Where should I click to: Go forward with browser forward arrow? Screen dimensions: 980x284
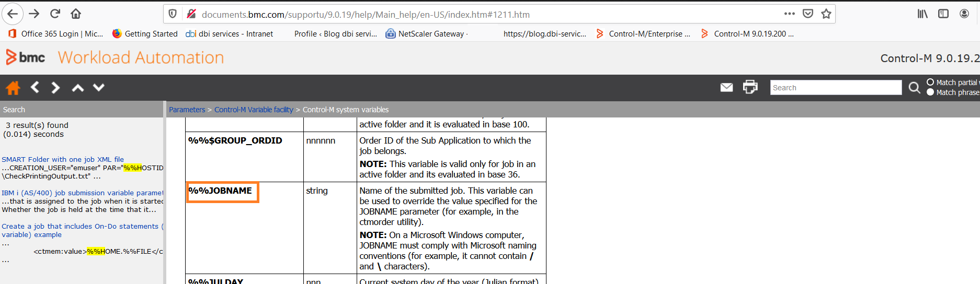34,14
